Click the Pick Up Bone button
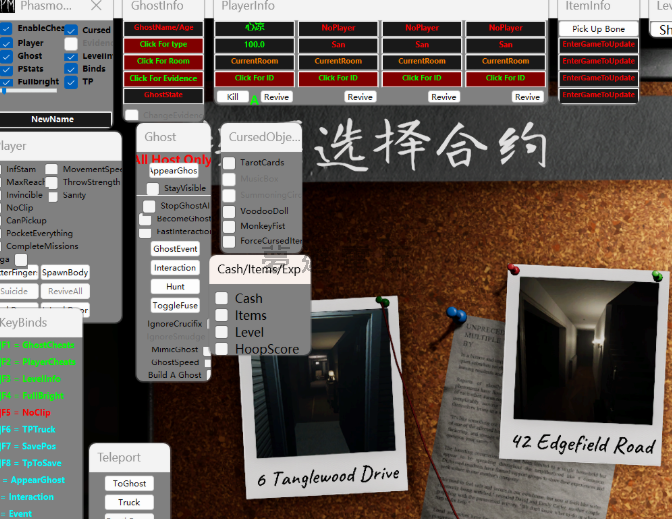Viewport: 672px width, 519px height. coord(598,29)
